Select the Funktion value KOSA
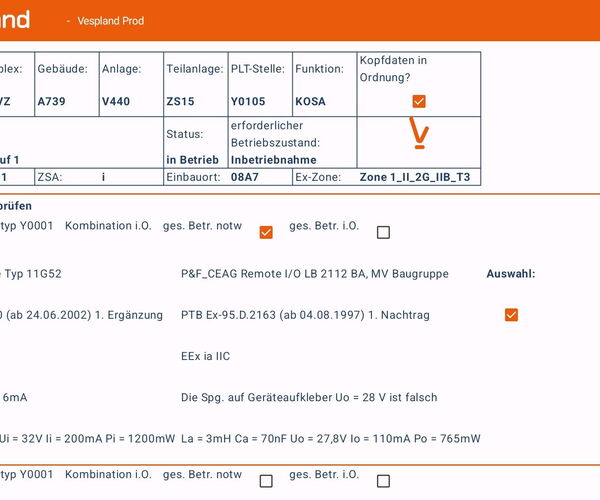This screenshot has width=600, height=500. (x=310, y=101)
